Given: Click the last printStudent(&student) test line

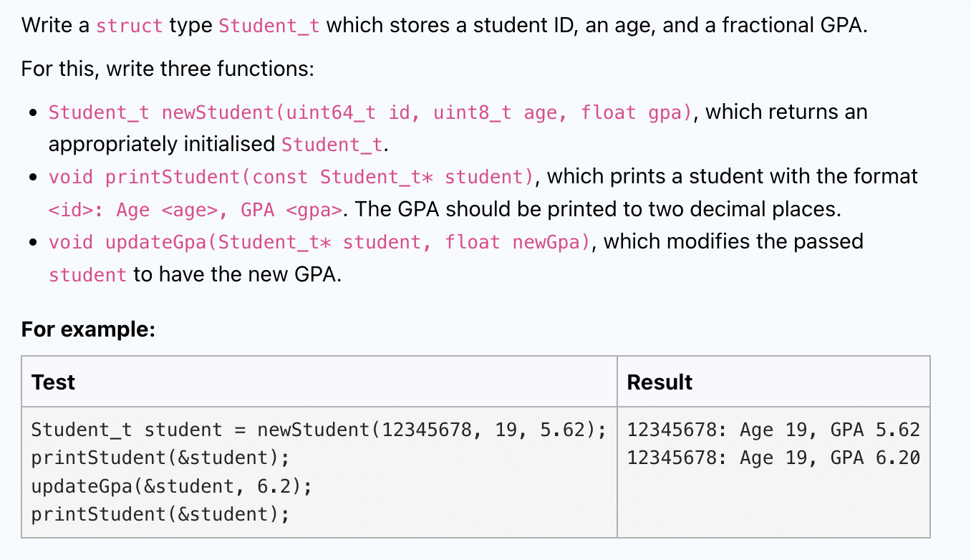Looking at the screenshot, I should tap(160, 515).
